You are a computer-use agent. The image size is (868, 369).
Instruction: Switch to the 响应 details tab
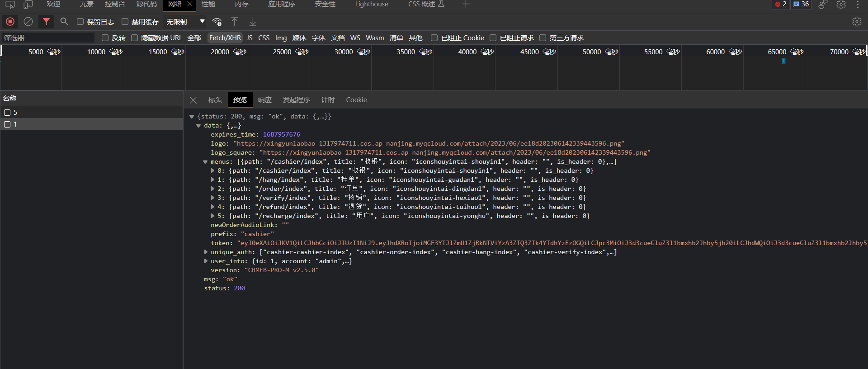coord(264,100)
